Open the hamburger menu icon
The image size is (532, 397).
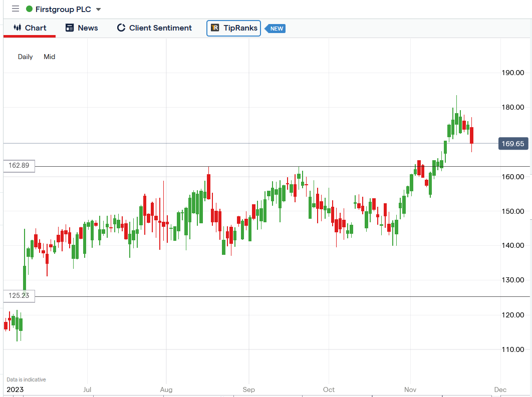15,9
